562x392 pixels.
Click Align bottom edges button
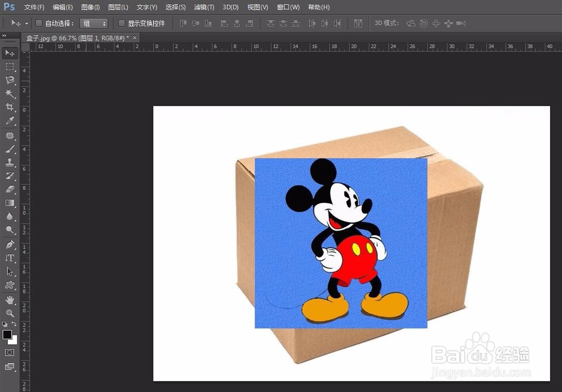coord(209,23)
